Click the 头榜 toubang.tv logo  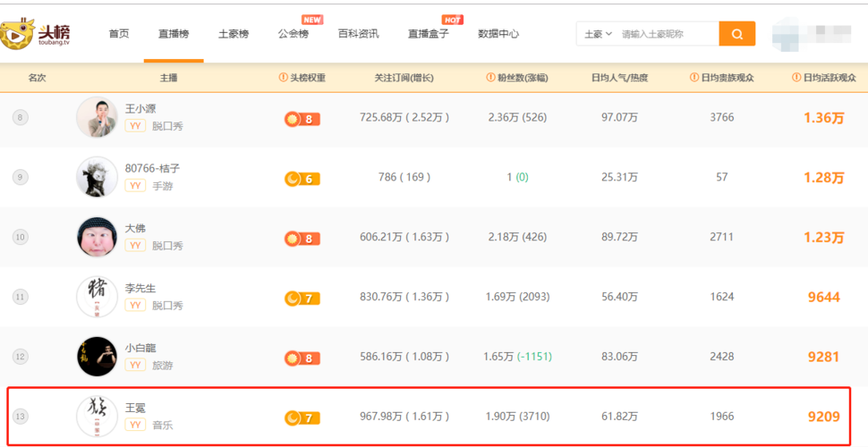coord(36,34)
